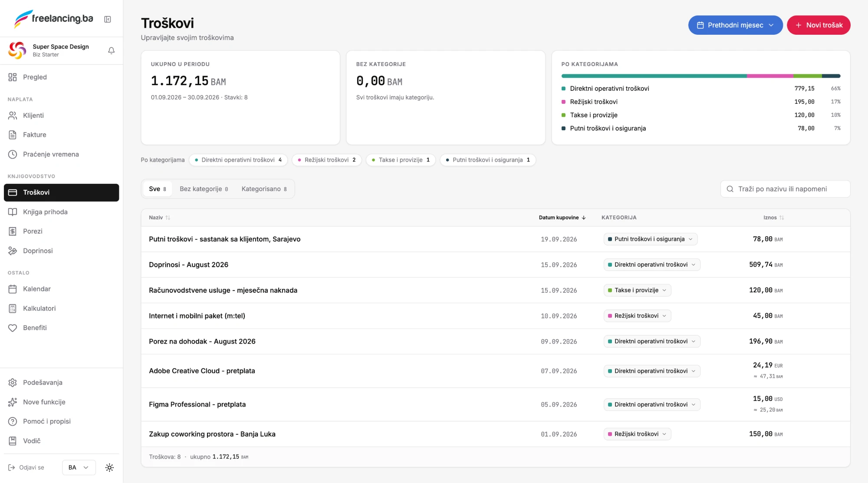This screenshot has width=868, height=483.
Task: Click Odjavi se to log out
Action: 26,467
